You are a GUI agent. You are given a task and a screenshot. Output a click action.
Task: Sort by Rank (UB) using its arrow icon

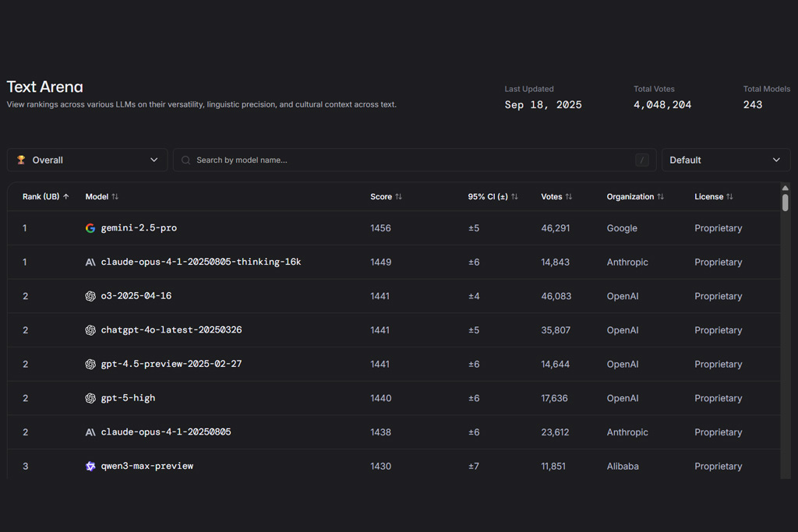pyautogui.click(x=65, y=197)
